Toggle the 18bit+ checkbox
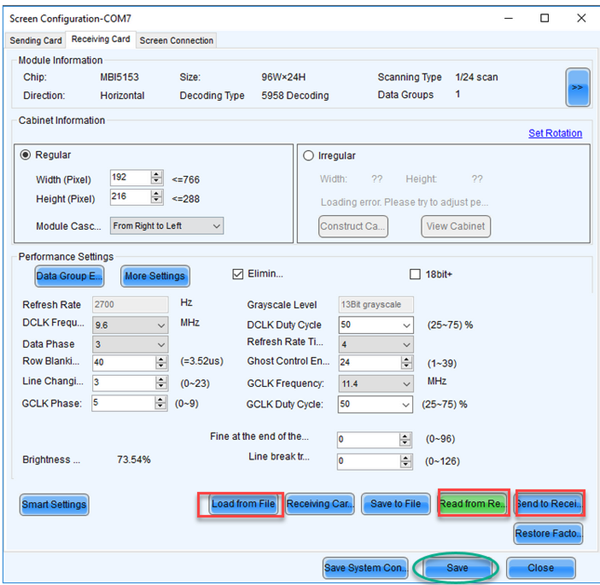 pyautogui.click(x=416, y=274)
